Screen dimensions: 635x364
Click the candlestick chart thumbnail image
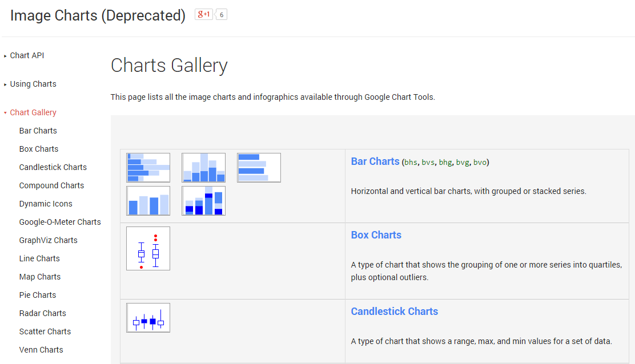[148, 318]
